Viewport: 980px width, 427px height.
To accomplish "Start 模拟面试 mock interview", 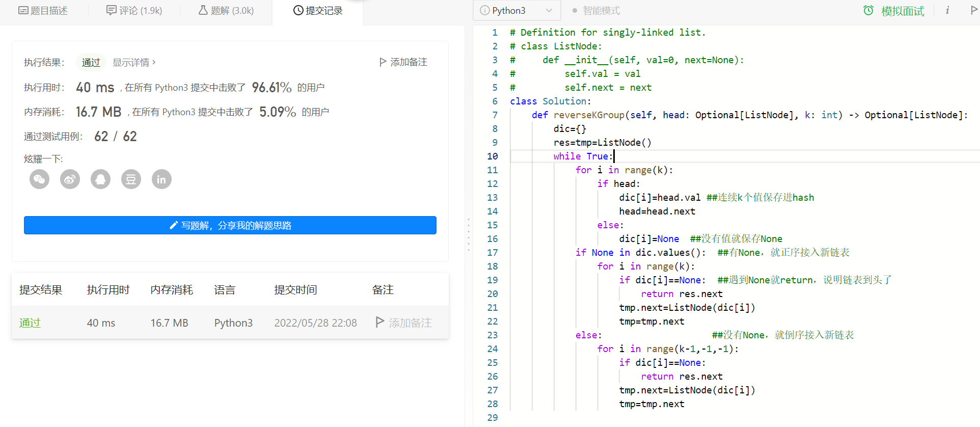I will pos(903,11).
